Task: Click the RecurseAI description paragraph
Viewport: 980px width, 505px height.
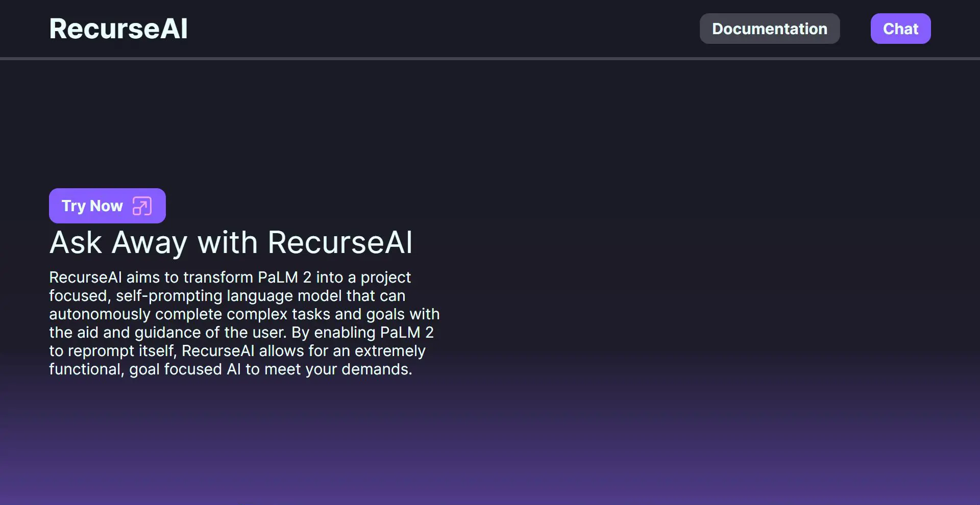Action: click(244, 323)
